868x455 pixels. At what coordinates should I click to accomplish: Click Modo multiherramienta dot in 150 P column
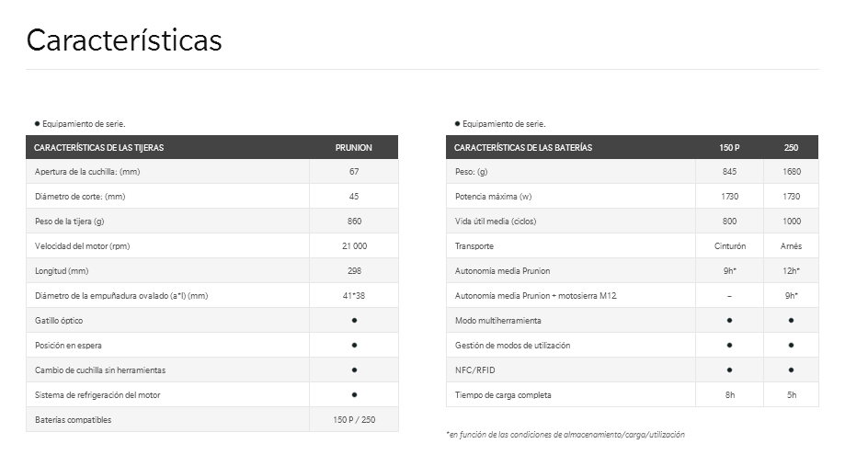click(x=729, y=320)
